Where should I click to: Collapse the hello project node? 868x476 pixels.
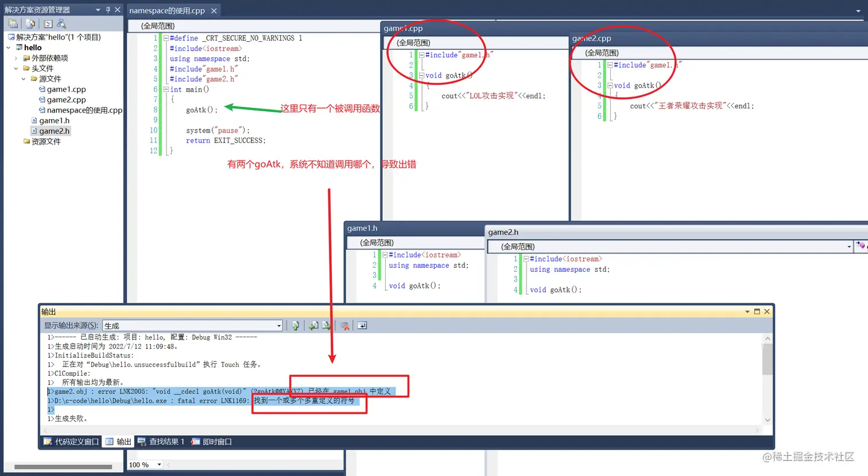(8, 48)
